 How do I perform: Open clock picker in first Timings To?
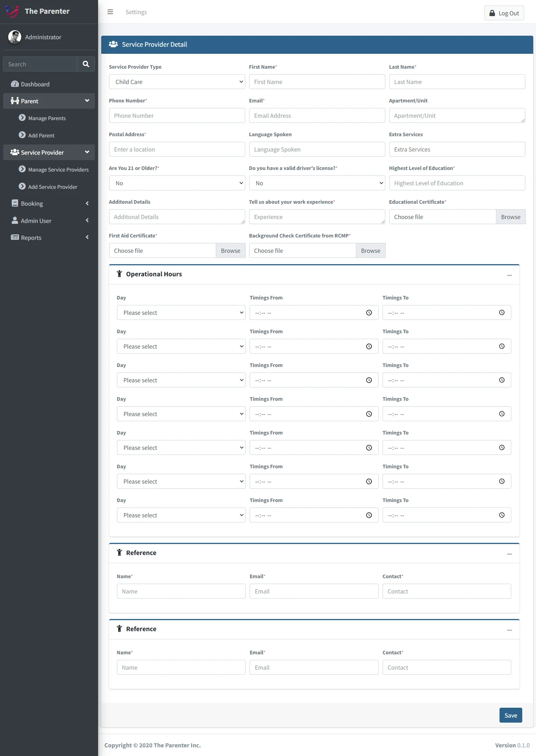(501, 313)
